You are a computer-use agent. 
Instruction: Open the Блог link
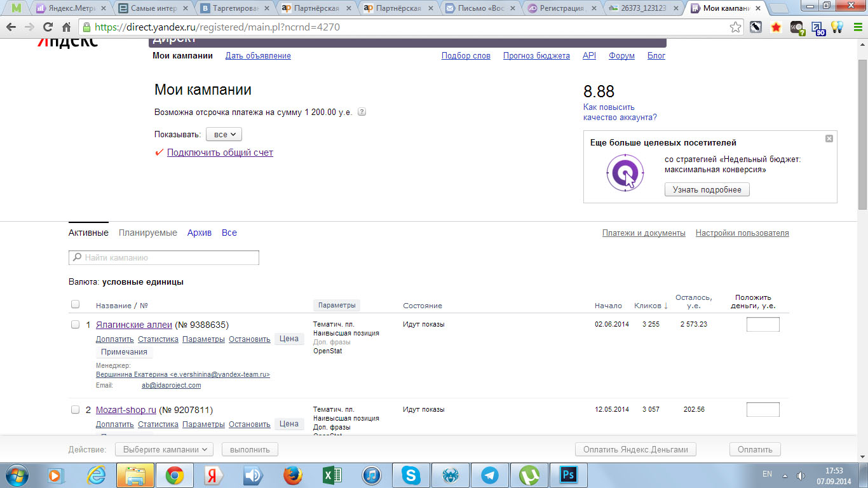point(656,56)
